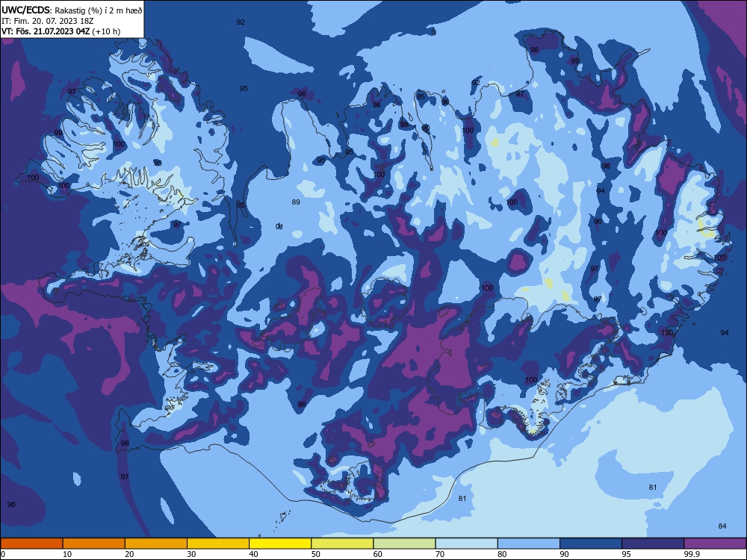Click the '89' humidity value on the map
Image resolution: width=747 pixels, height=560 pixels.
coord(296,202)
